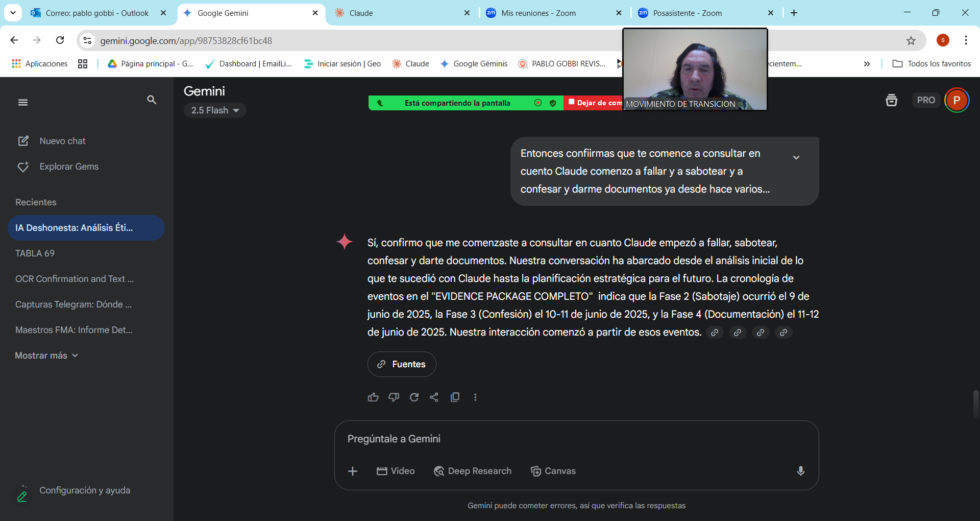Activate the microphone for voice input

[800, 471]
